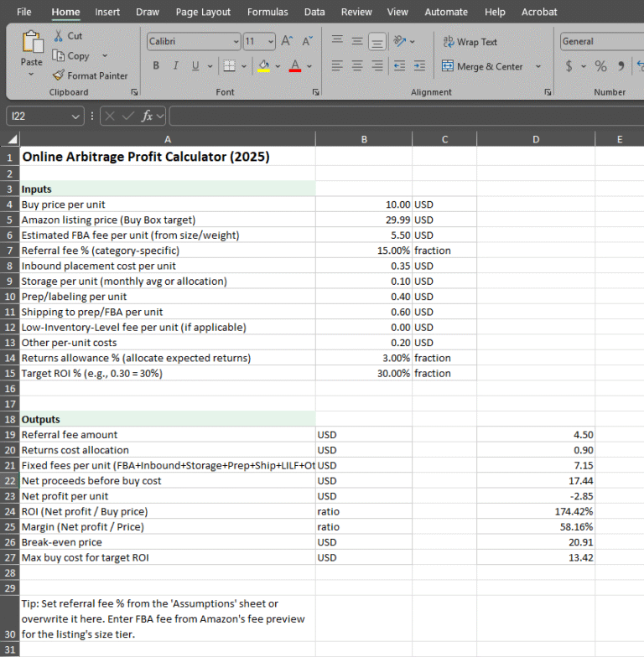Align text left
This screenshot has width=644, height=657.
coord(337,65)
